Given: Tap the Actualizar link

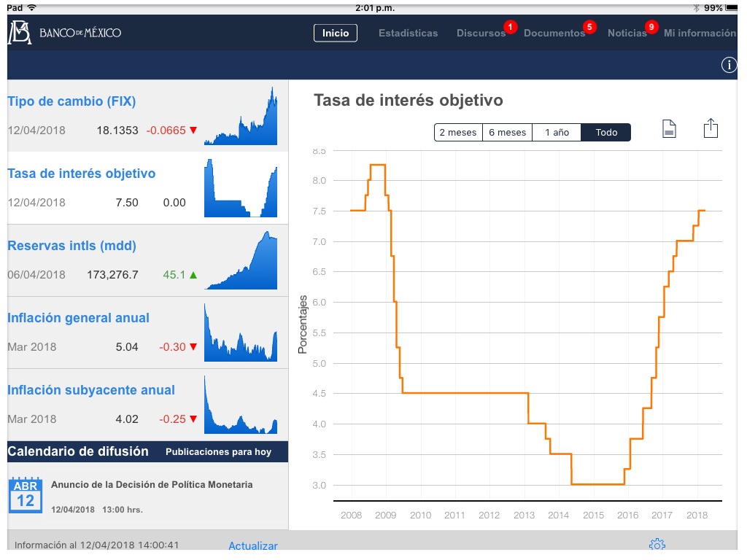Looking at the screenshot, I should (x=253, y=545).
